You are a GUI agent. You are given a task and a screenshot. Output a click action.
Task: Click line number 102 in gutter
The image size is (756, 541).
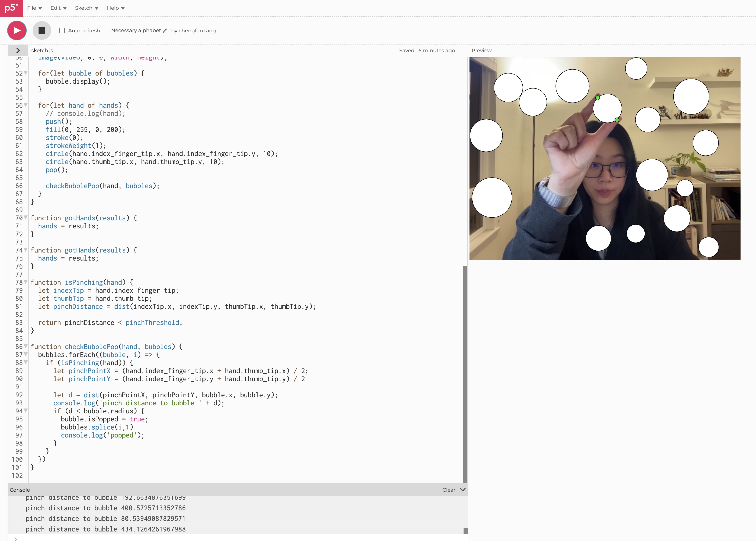[17, 475]
